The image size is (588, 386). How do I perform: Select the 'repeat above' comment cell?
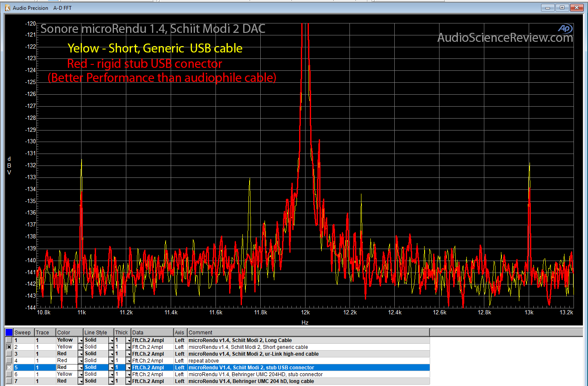pos(309,361)
